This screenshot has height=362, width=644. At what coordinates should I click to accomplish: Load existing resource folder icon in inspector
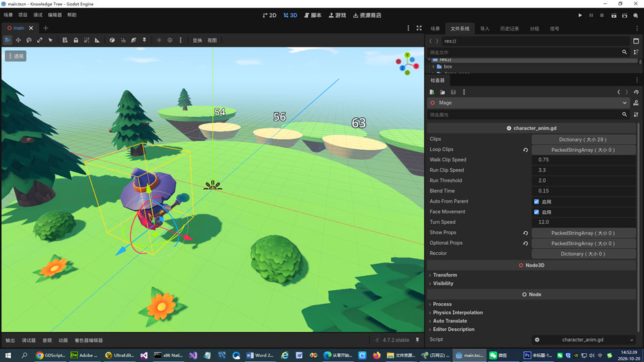443,92
